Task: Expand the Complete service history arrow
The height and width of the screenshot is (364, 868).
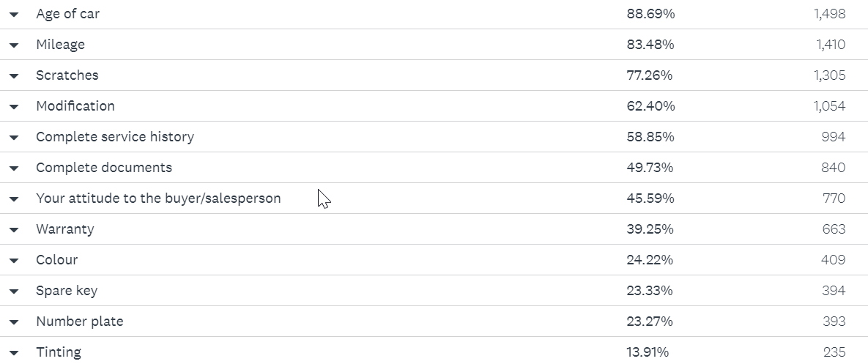Action: click(x=14, y=138)
